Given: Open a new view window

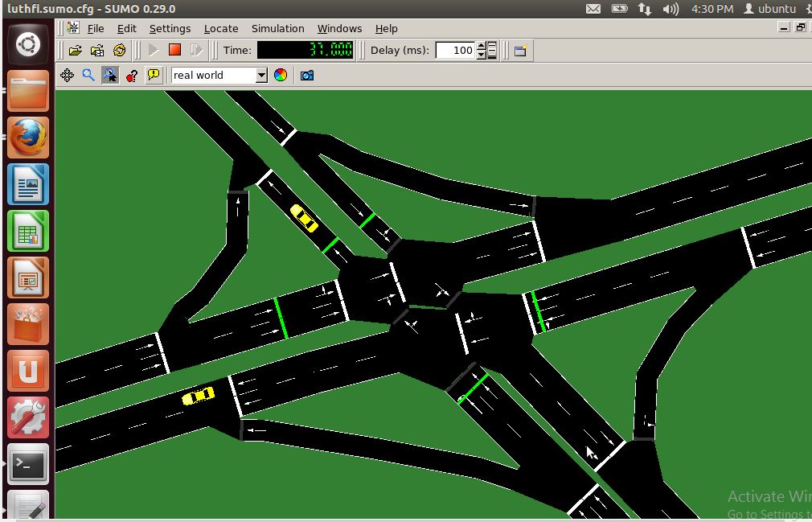Looking at the screenshot, I should [519, 50].
